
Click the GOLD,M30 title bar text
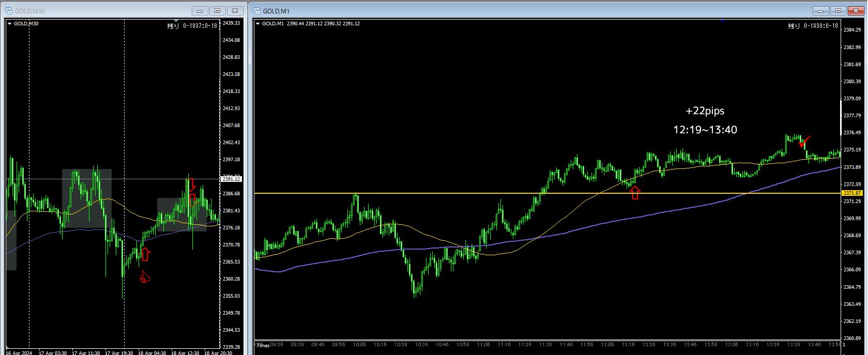pyautogui.click(x=31, y=11)
